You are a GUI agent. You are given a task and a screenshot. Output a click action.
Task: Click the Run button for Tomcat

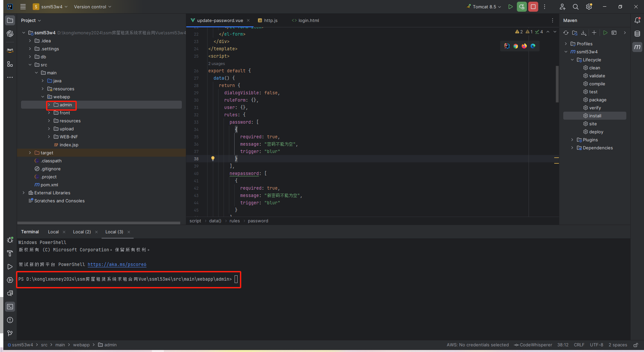tap(510, 7)
